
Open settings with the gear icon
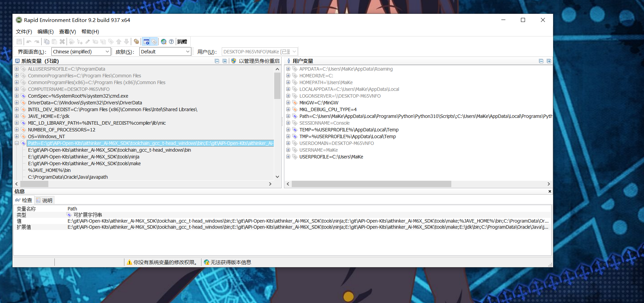click(x=136, y=42)
